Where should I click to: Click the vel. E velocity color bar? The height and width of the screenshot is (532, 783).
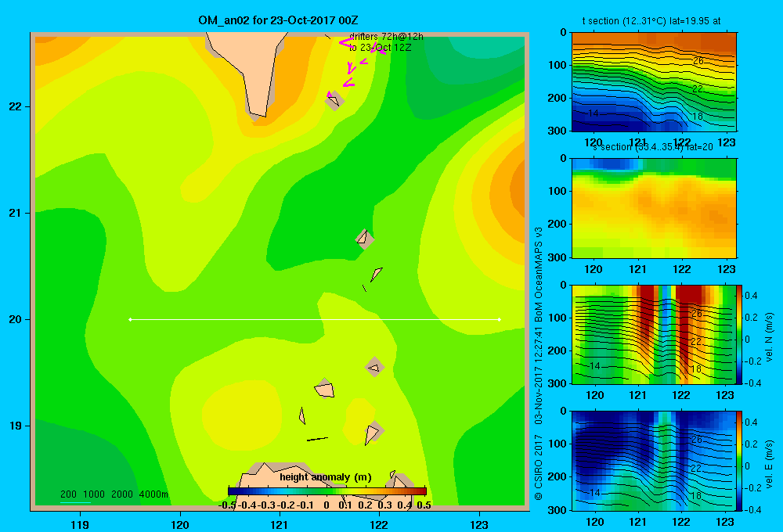pyautogui.click(x=739, y=461)
